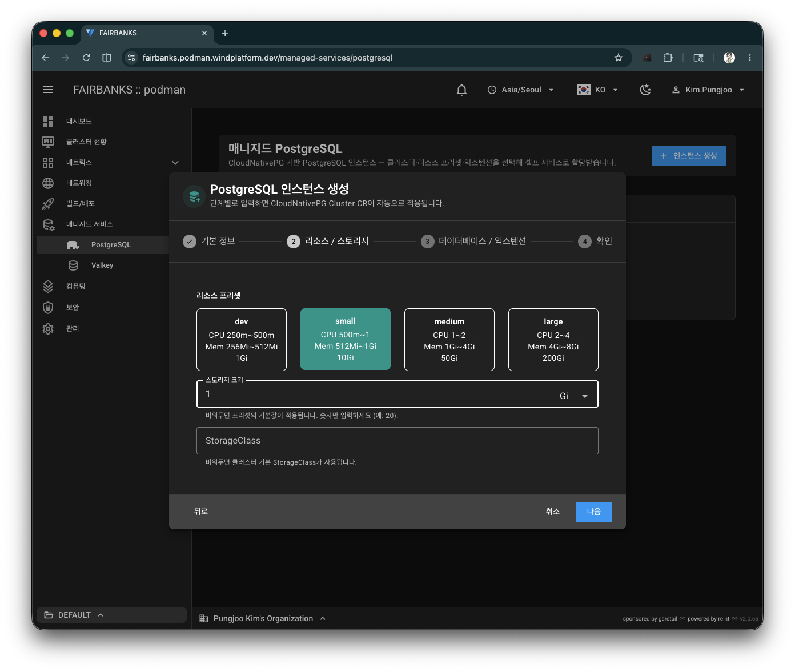795x672 pixels.
Task: Open the KO language dropdown
Action: 597,90
